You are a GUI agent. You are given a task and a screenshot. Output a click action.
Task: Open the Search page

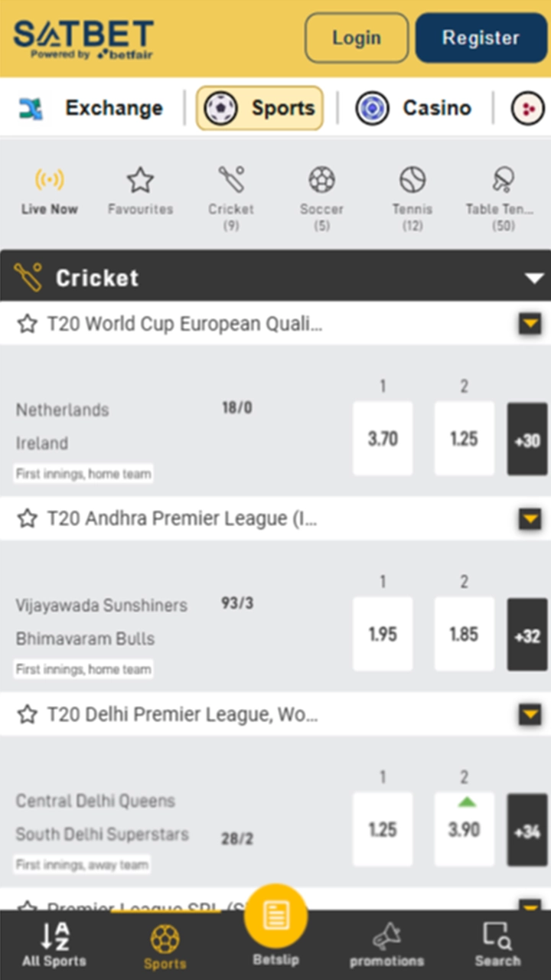coord(497,942)
